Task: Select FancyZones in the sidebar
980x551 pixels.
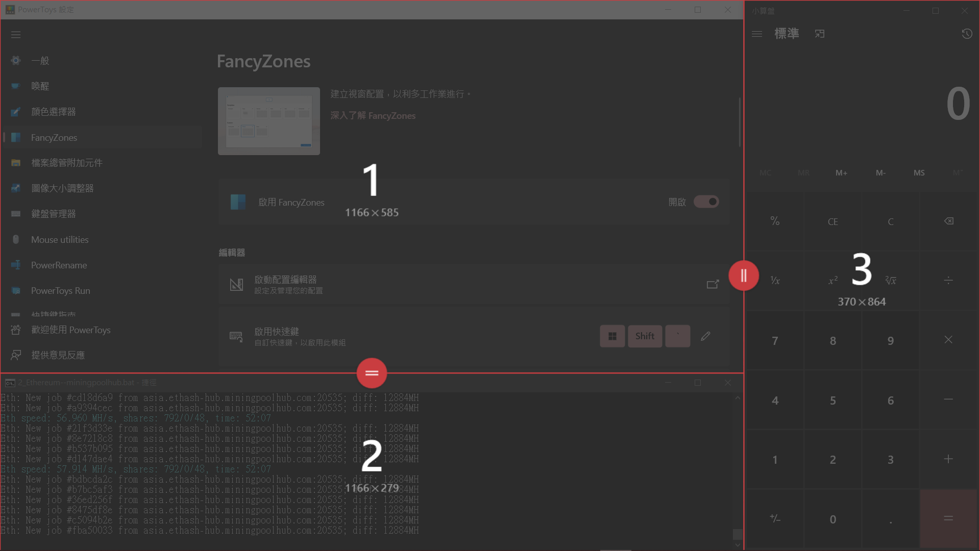Action: (102, 137)
